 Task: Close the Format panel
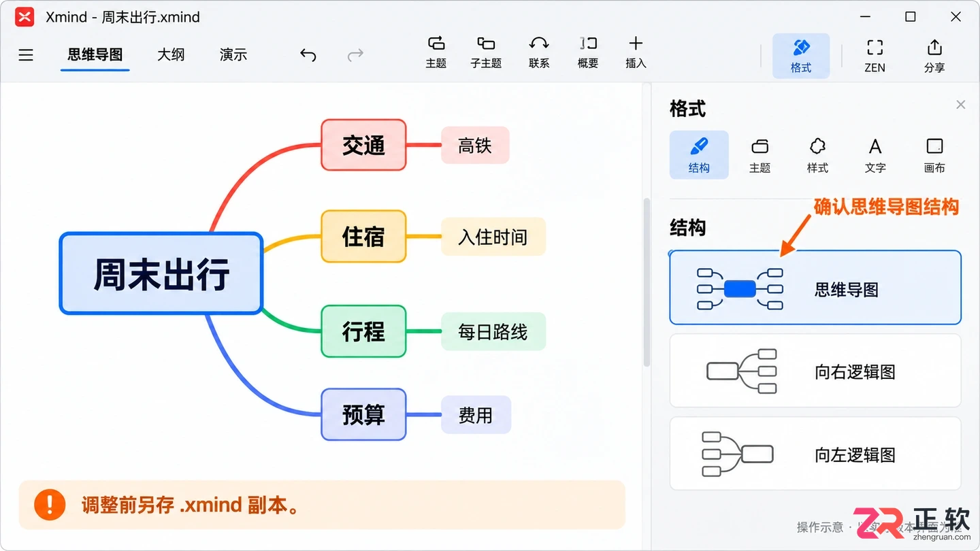coord(961,105)
